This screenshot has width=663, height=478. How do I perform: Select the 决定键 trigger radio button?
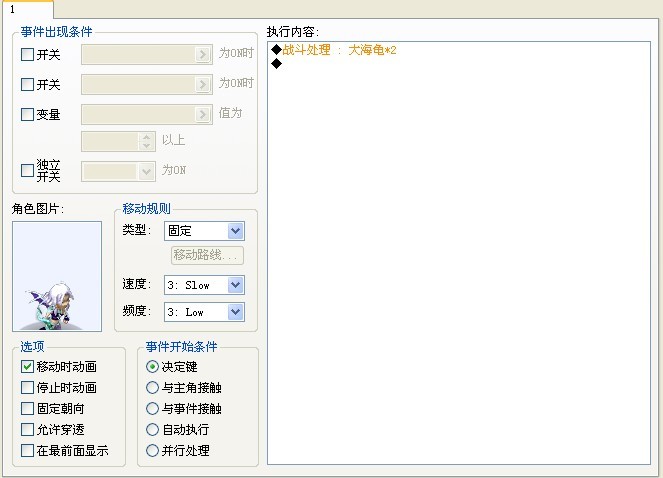(152, 366)
